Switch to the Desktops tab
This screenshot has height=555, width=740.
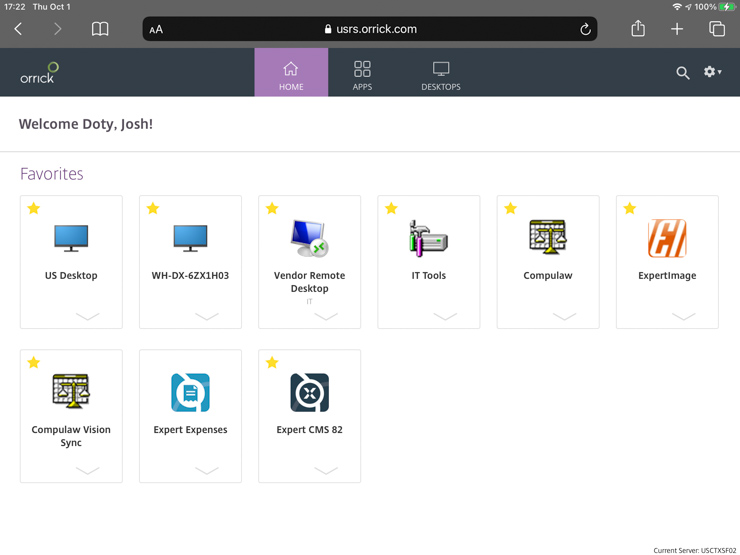click(x=440, y=74)
